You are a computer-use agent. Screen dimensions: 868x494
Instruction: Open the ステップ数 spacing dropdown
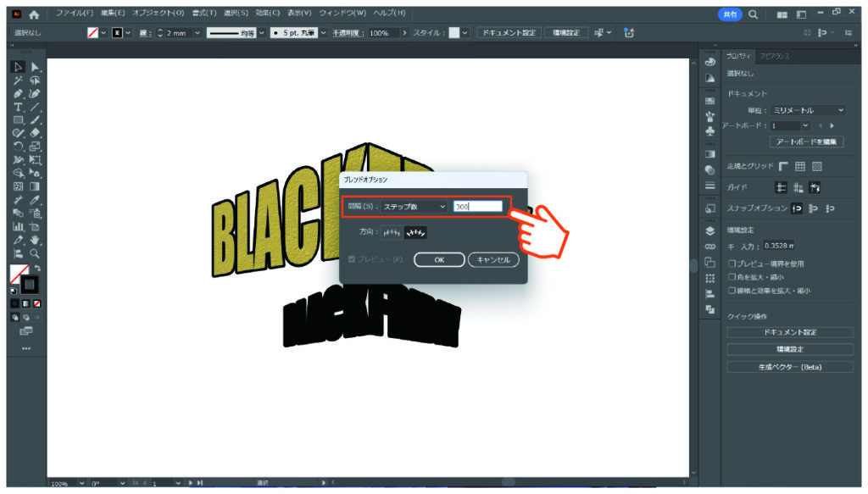(414, 207)
